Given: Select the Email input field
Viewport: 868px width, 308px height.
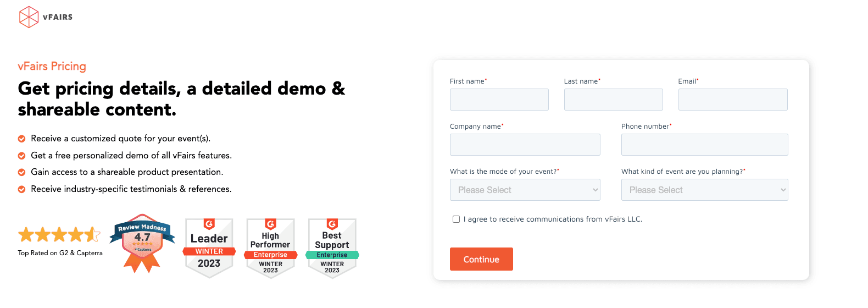Looking at the screenshot, I should [732, 100].
